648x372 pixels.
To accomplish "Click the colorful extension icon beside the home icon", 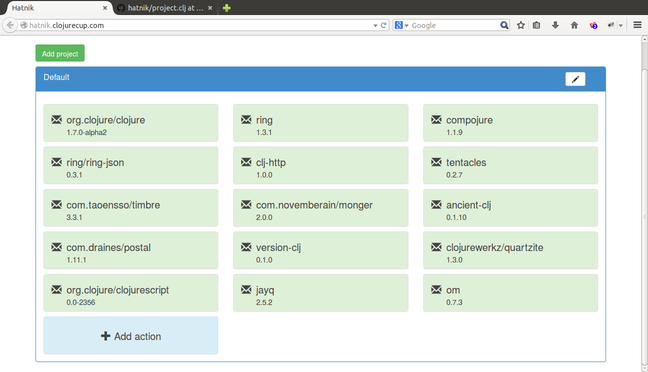I will tap(593, 25).
